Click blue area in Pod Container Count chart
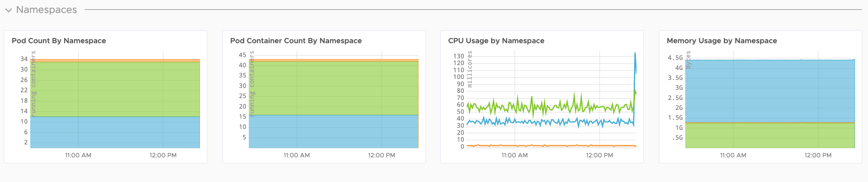The image size is (868, 182). (334, 131)
